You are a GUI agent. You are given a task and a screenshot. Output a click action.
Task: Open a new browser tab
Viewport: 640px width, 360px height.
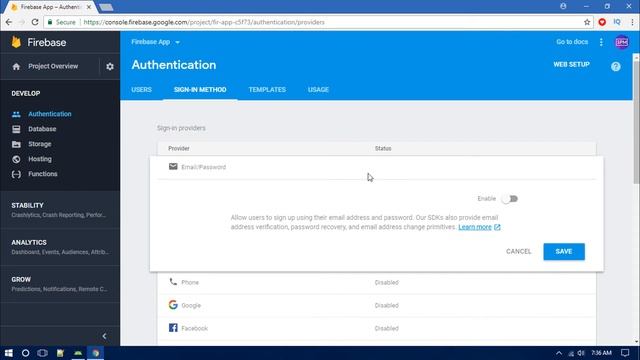click(x=106, y=7)
